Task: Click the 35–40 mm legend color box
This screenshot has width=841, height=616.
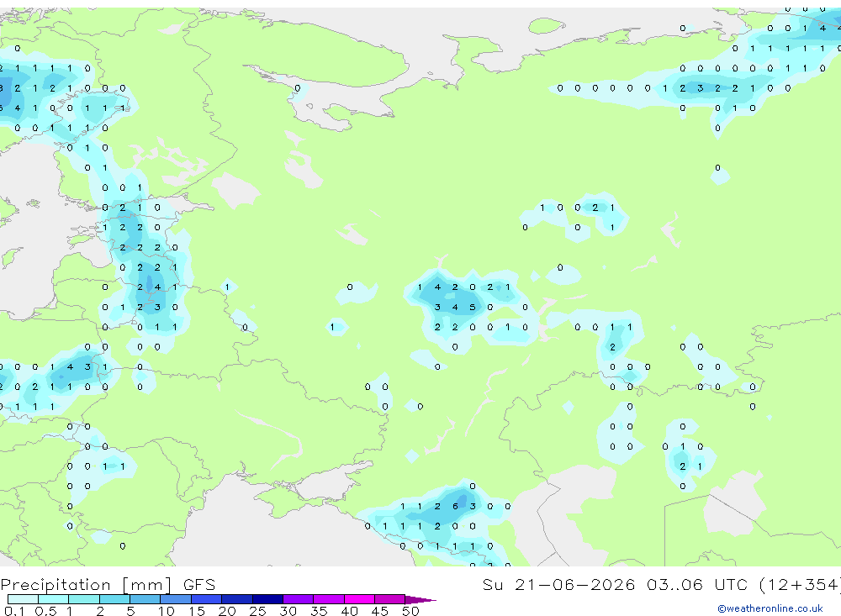Action: point(329,599)
